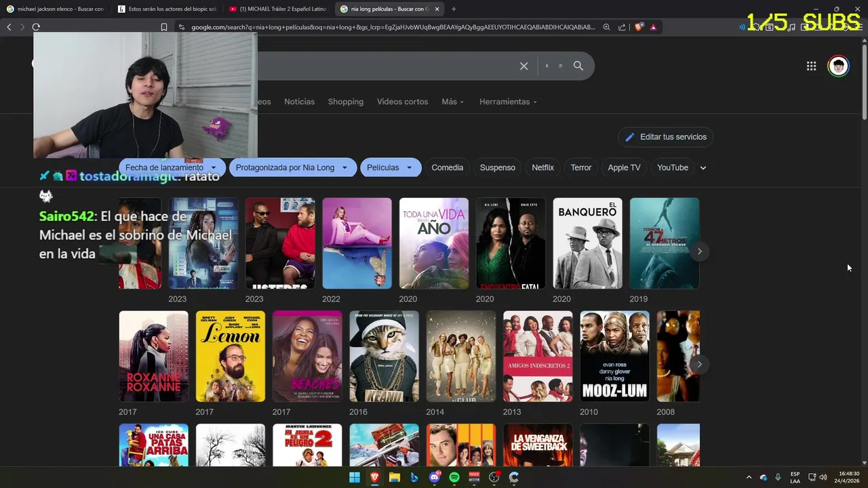Close the nia long películas tab

(x=437, y=9)
